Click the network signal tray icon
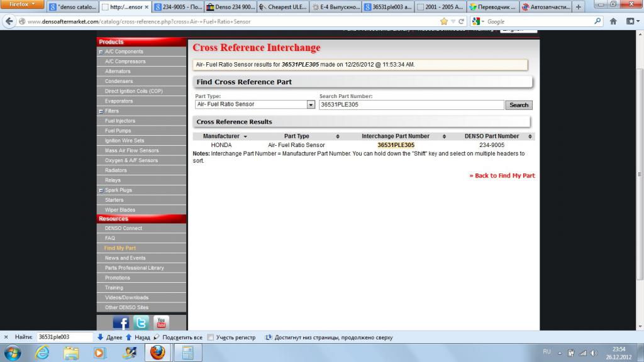Screen dimensions: 644x362 pos(583,353)
